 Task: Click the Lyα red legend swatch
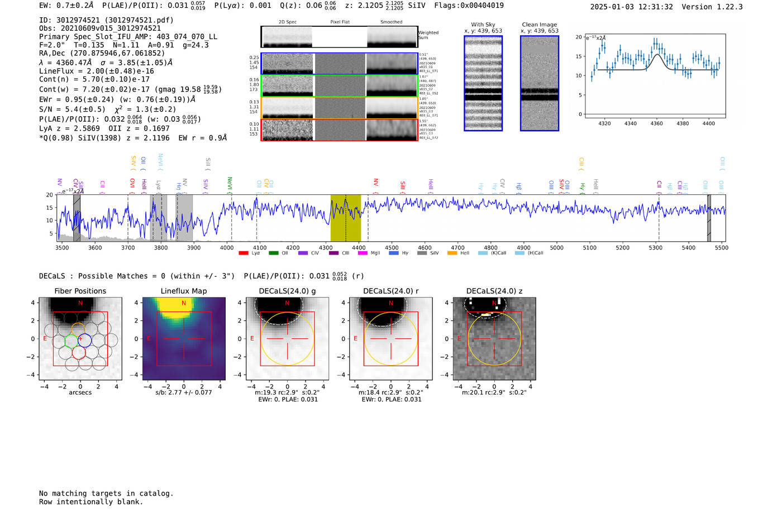[x=244, y=253]
